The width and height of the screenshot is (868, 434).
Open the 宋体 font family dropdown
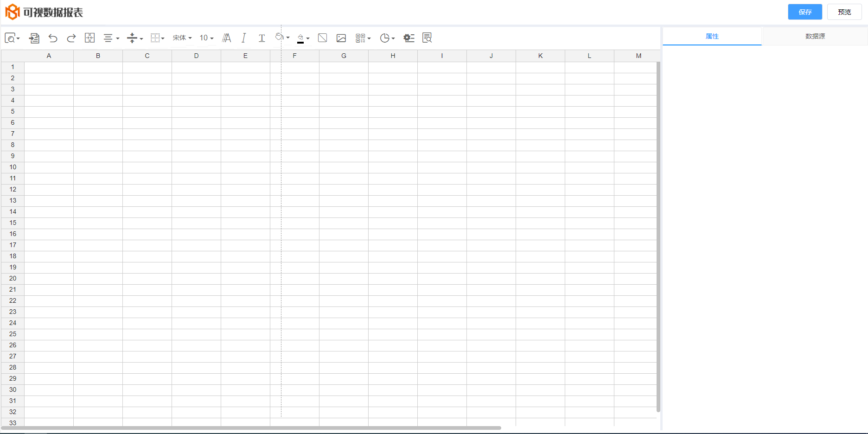(x=182, y=38)
